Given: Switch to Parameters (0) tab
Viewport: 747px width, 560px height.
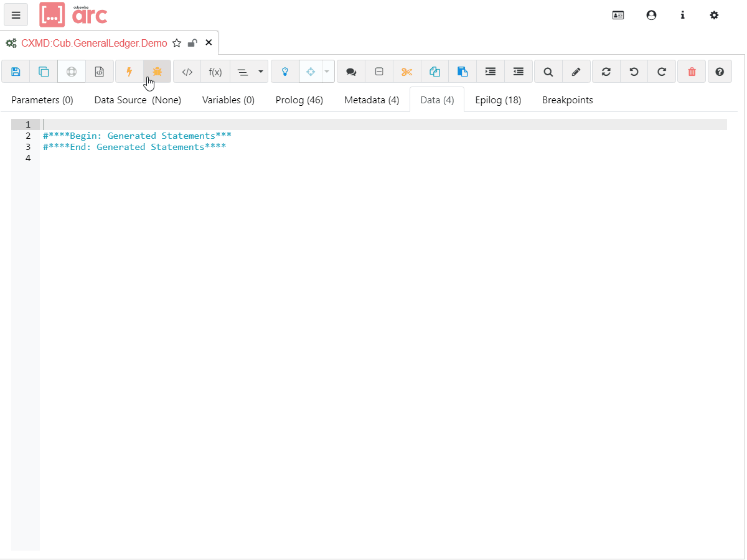Looking at the screenshot, I should (x=42, y=100).
